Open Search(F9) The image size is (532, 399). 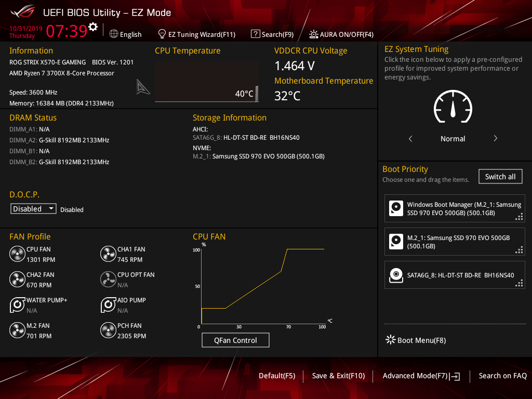point(277,34)
